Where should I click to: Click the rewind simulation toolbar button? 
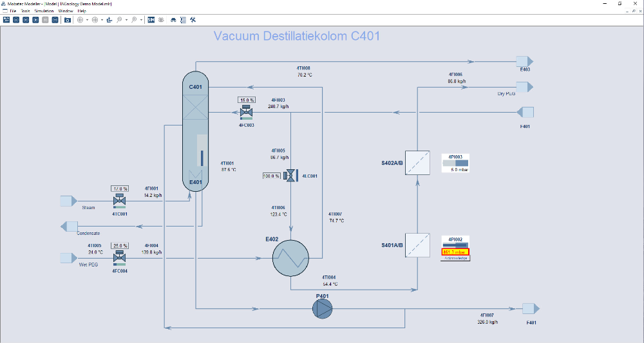pos(16,20)
